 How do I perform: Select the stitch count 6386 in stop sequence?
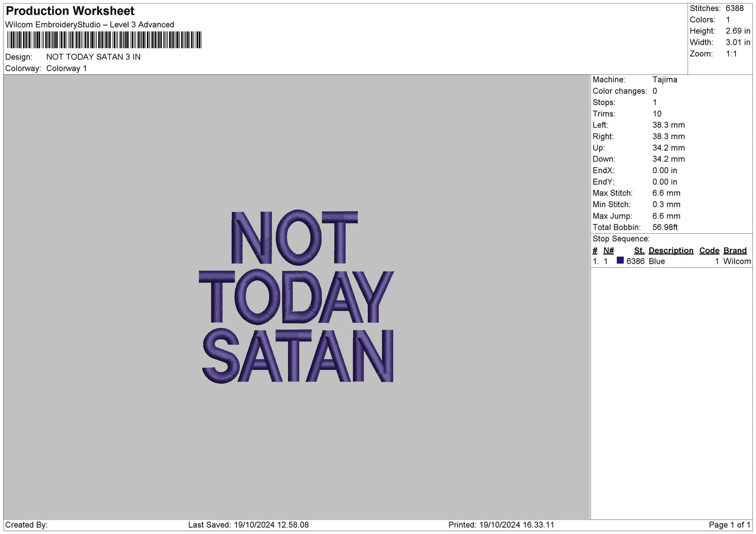click(x=636, y=262)
